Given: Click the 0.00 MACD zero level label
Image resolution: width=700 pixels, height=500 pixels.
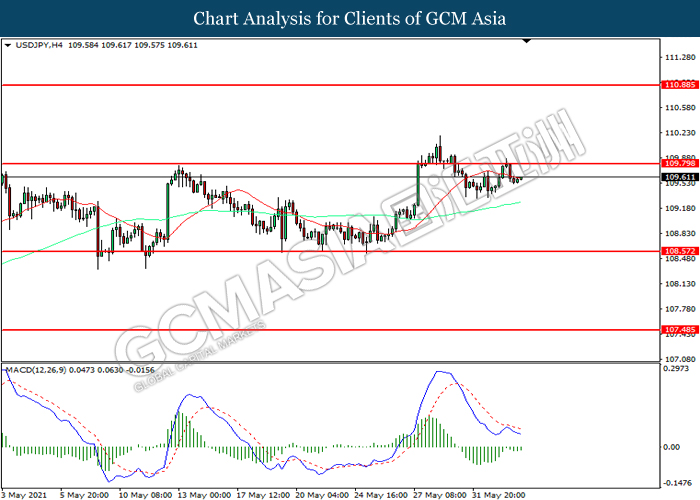Looking at the screenshot, I should (x=672, y=446).
